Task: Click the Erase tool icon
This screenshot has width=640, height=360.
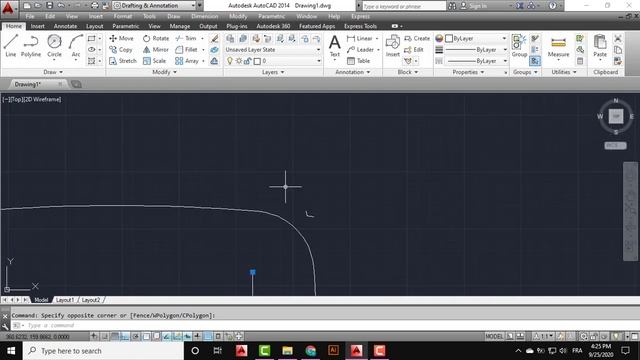Action: (x=214, y=38)
